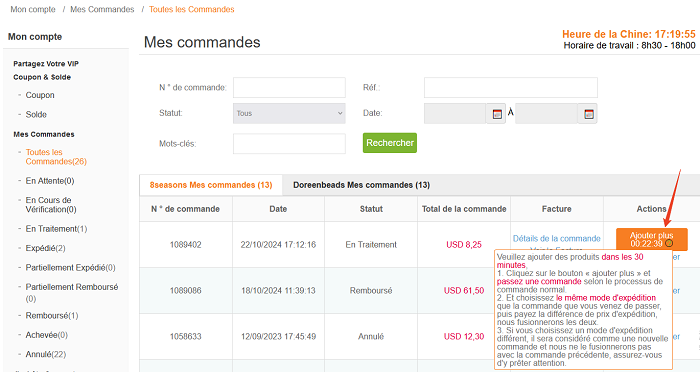Focus the Mots-clés input field

click(x=289, y=144)
